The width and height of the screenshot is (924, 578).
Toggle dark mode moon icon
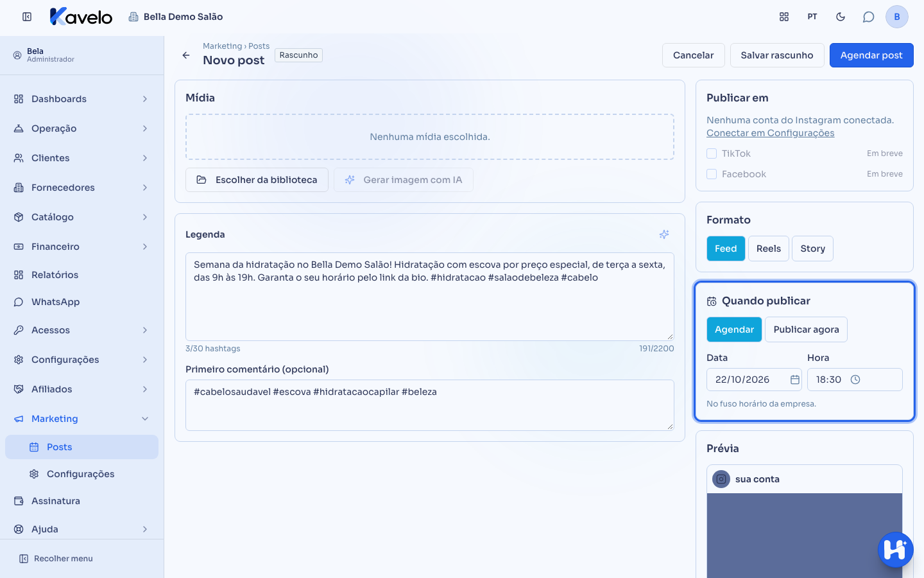coord(841,17)
